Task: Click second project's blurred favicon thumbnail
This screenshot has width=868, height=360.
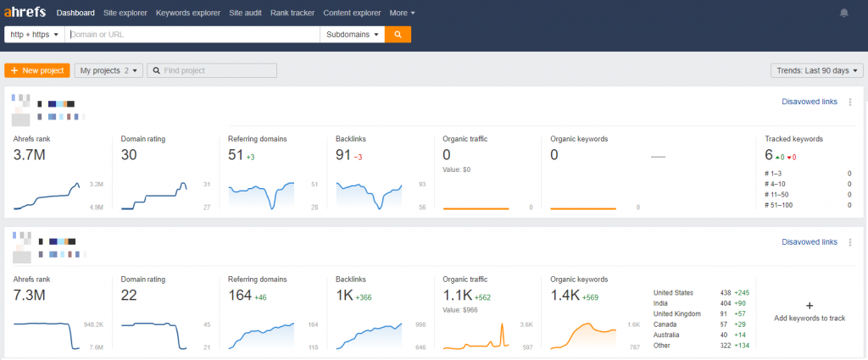Action: coord(21,247)
